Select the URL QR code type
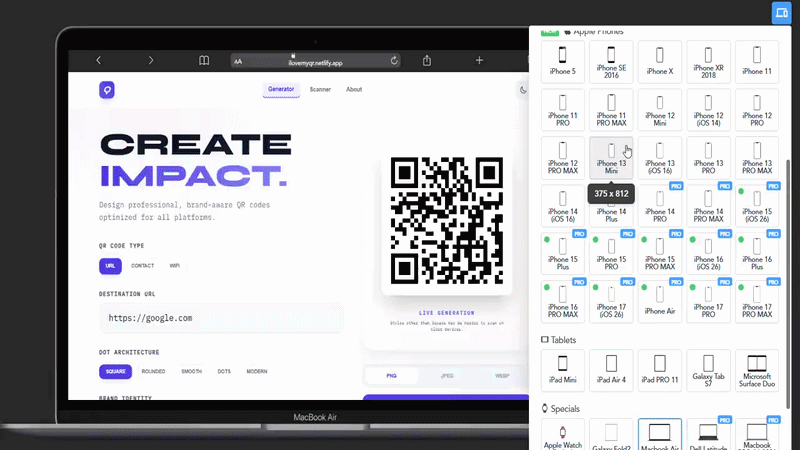The image size is (800, 450). [110, 266]
